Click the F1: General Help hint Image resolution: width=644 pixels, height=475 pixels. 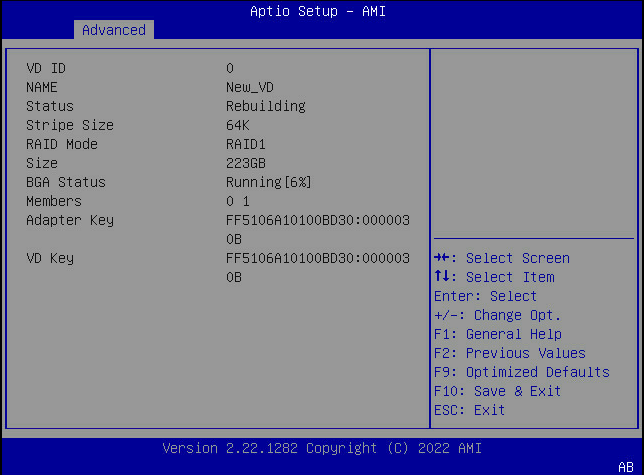pos(498,334)
